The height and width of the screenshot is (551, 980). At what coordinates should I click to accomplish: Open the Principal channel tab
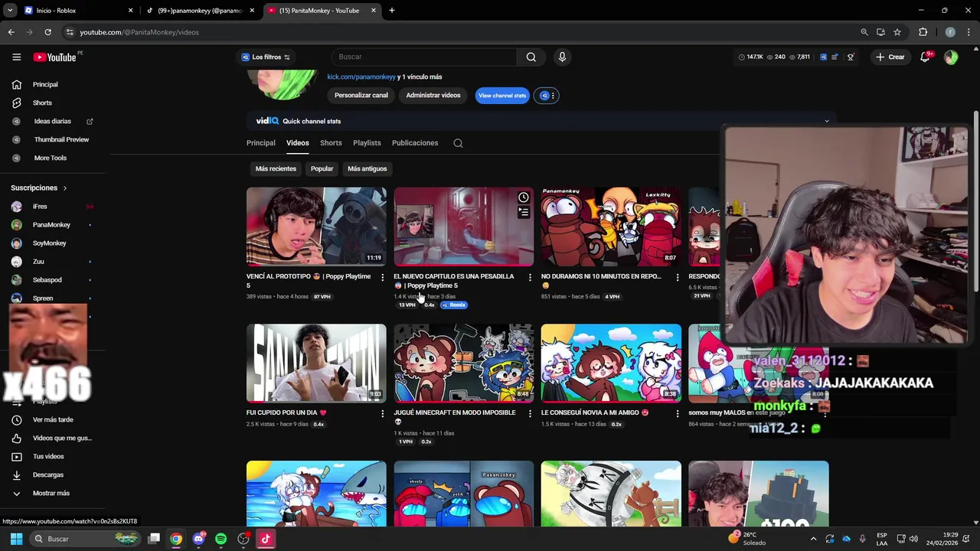click(x=260, y=143)
